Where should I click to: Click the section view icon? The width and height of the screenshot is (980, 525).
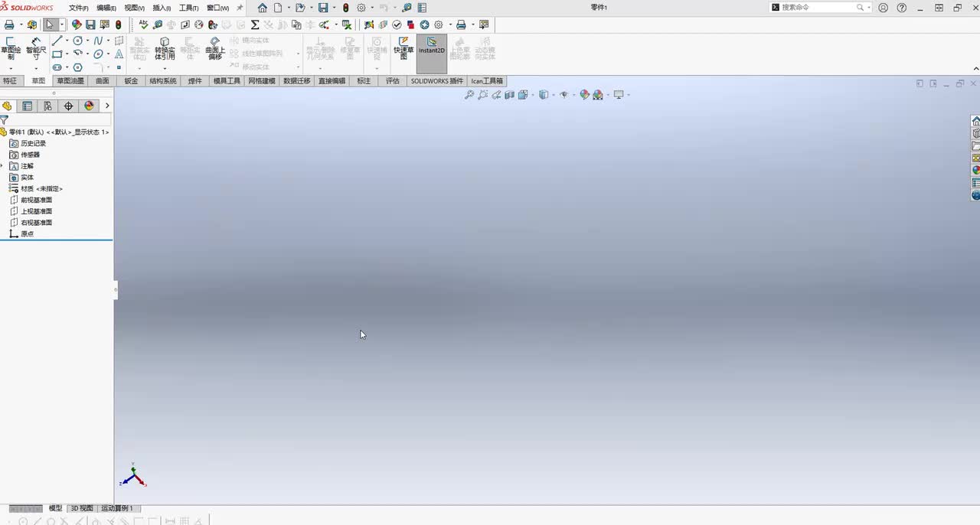point(509,95)
